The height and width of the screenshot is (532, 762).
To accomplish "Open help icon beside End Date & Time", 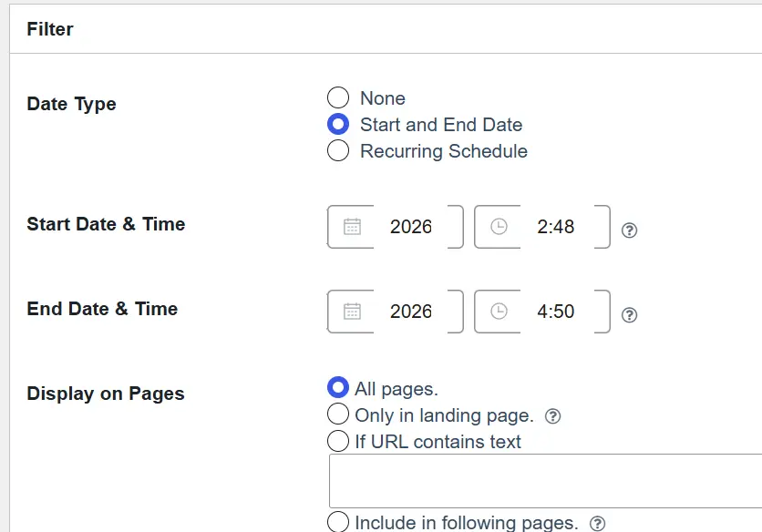I will click(629, 315).
